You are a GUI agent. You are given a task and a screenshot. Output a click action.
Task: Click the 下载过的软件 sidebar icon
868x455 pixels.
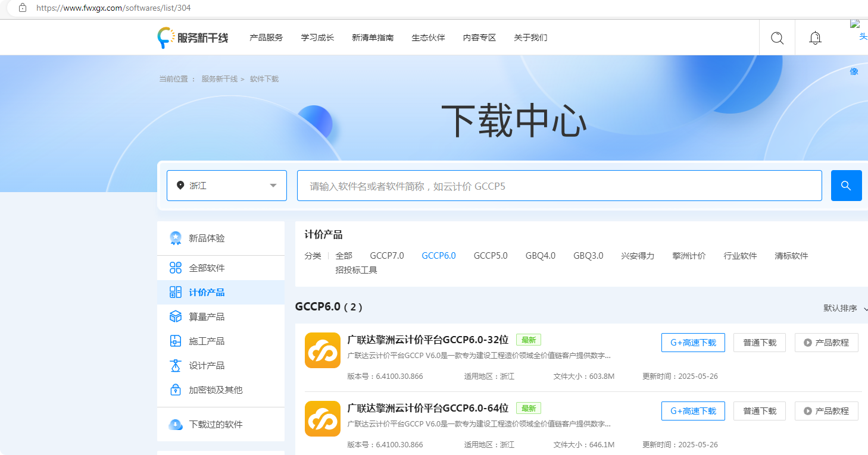175,424
